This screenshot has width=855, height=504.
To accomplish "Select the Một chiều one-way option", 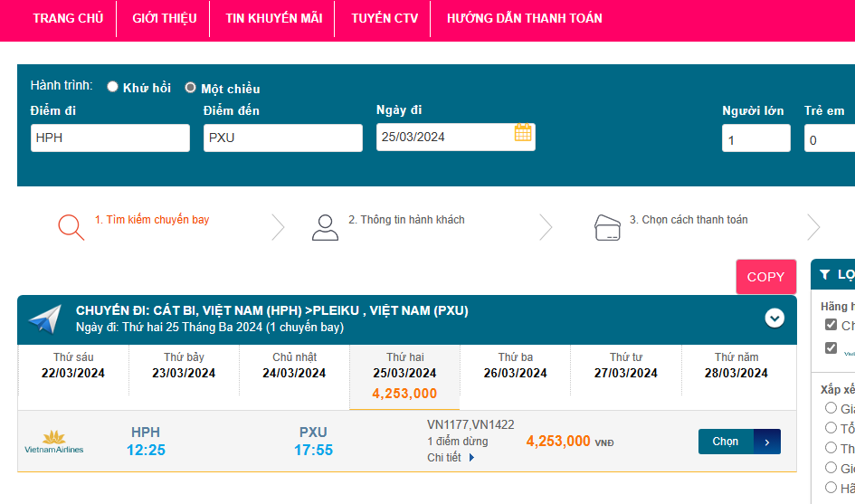I will point(190,88).
